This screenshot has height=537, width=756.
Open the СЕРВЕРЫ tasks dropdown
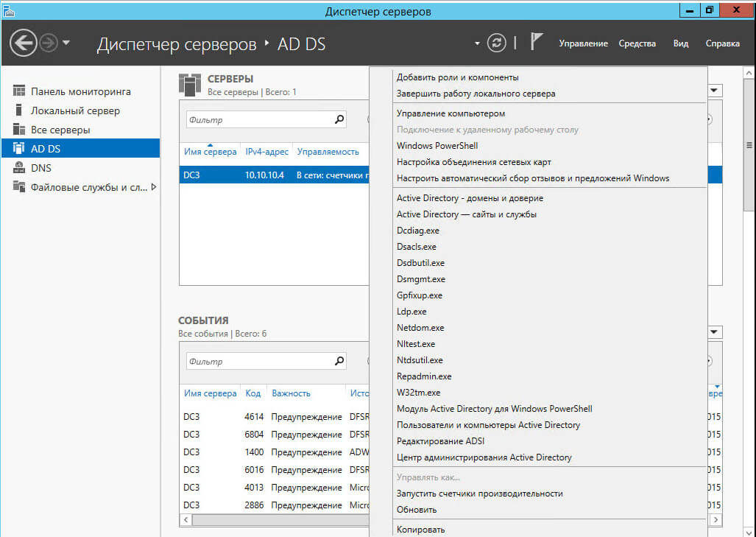(x=713, y=90)
